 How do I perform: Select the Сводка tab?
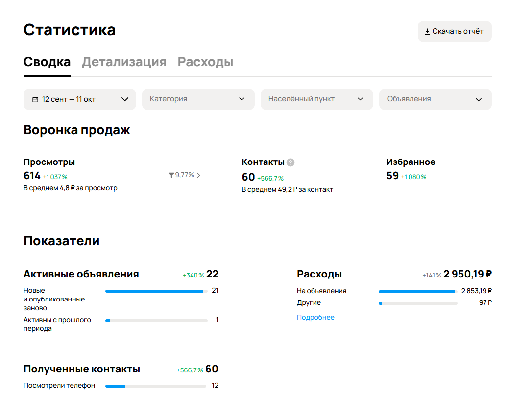[x=47, y=62]
